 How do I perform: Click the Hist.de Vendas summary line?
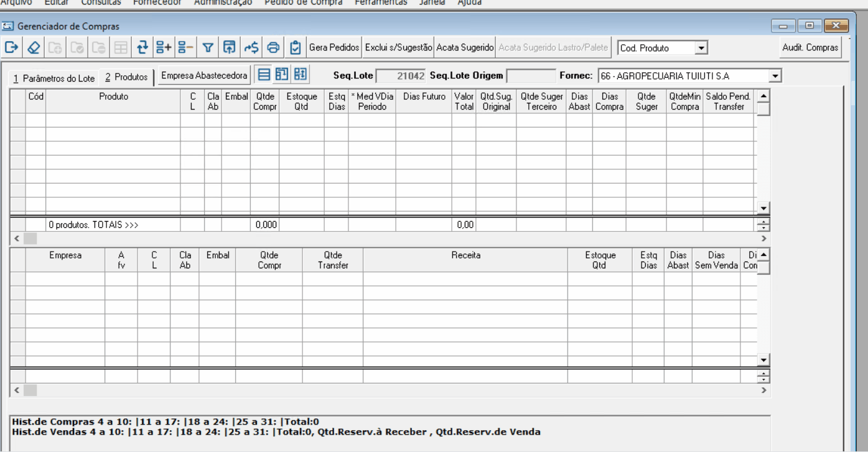pos(276,431)
